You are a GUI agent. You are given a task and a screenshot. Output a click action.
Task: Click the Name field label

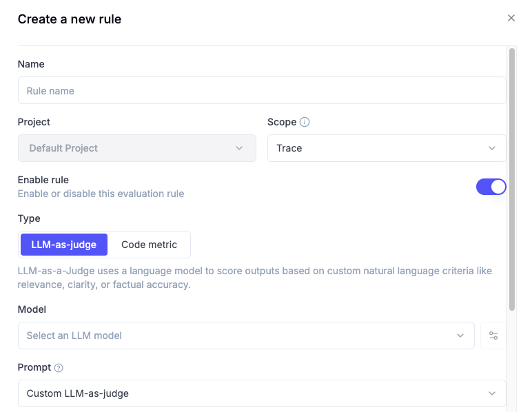[x=31, y=64]
